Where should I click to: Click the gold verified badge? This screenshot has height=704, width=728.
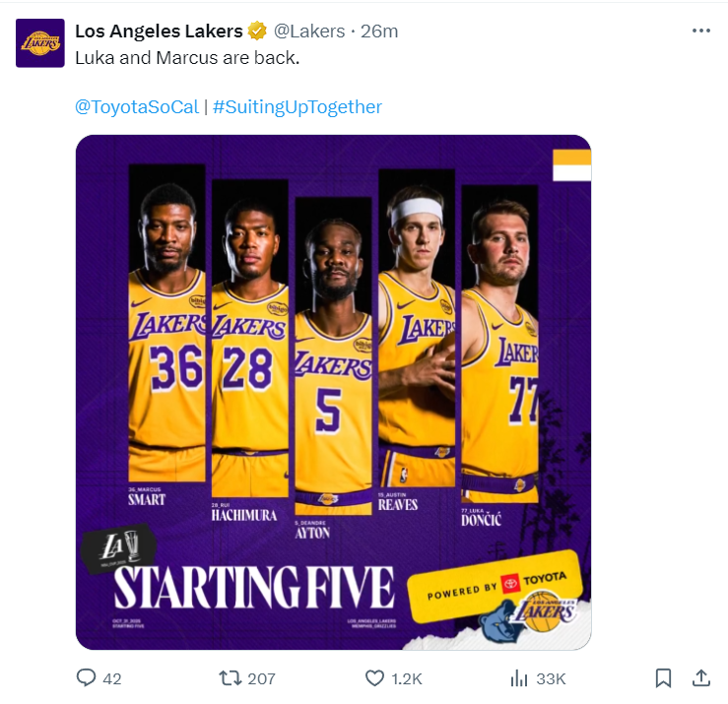click(257, 32)
